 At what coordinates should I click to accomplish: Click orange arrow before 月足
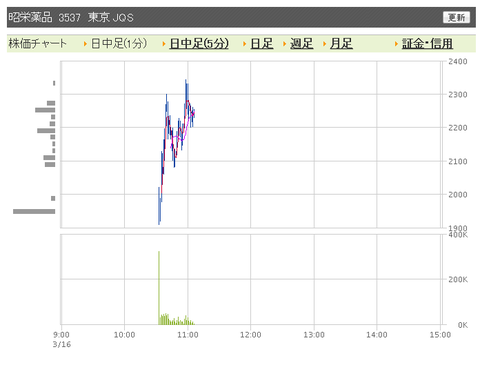click(x=324, y=44)
